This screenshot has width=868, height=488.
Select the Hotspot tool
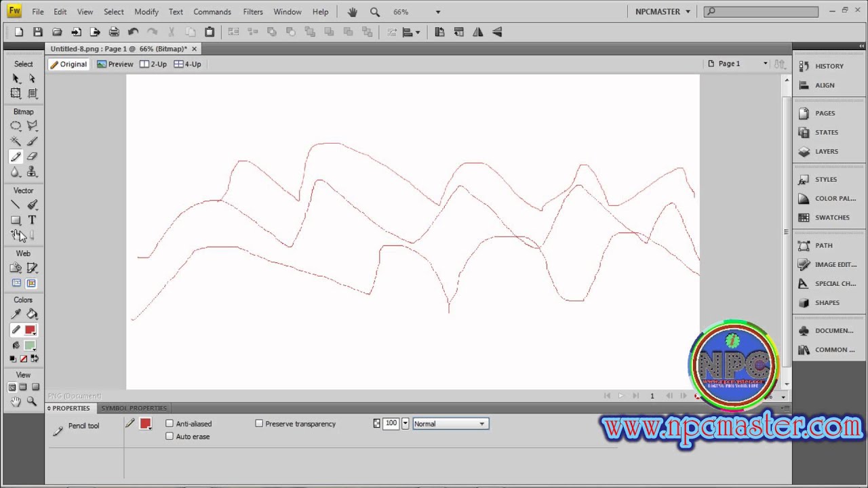(x=16, y=268)
